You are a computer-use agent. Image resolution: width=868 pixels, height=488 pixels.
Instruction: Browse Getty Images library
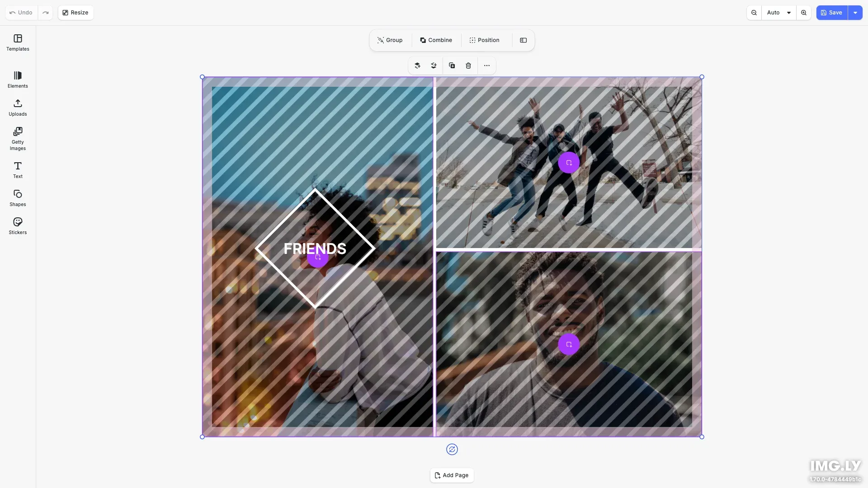pos(18,138)
